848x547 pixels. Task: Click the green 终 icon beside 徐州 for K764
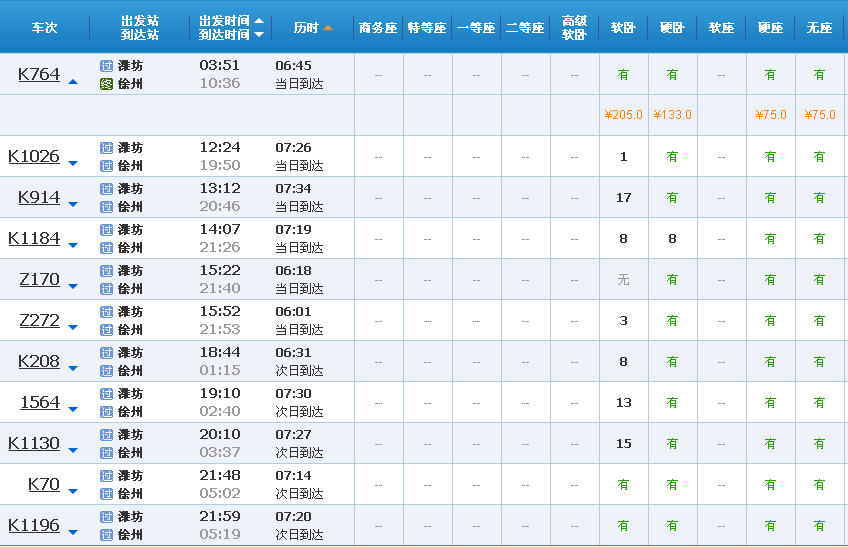(x=107, y=84)
